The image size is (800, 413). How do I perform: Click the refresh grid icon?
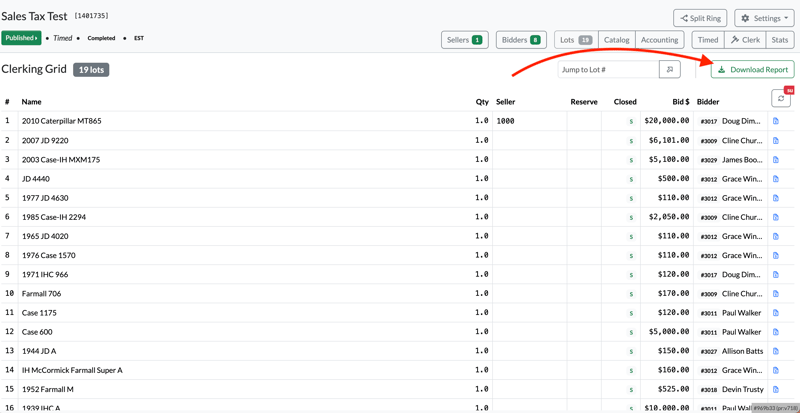pyautogui.click(x=781, y=99)
